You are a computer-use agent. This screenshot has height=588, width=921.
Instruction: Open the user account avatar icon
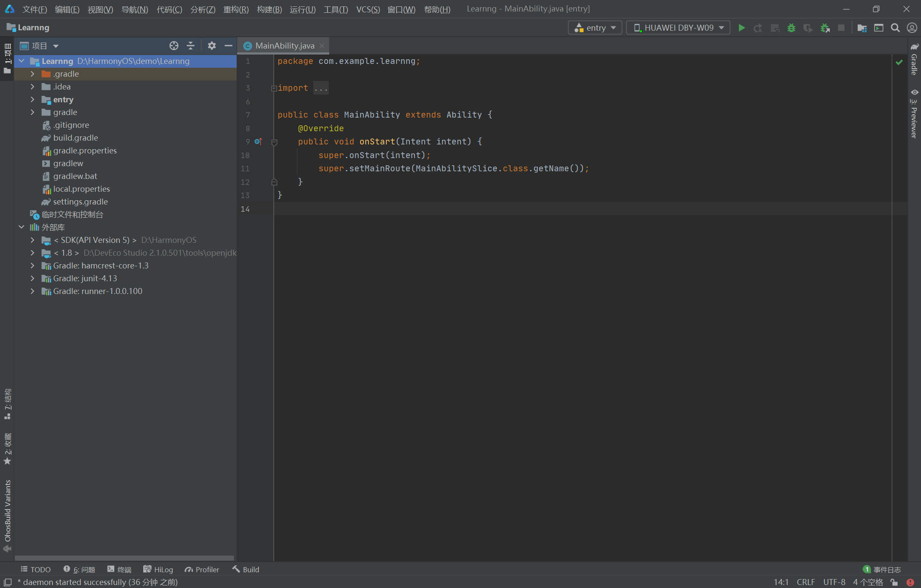tap(912, 28)
